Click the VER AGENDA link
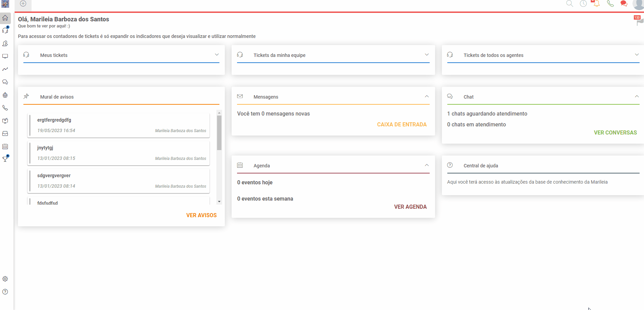644x310 pixels. [410, 207]
